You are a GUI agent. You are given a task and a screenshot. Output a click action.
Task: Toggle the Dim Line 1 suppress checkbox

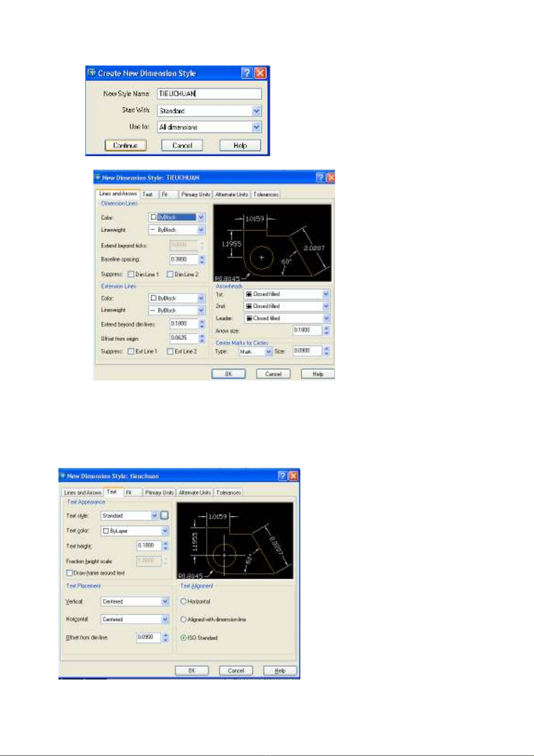click(x=131, y=274)
